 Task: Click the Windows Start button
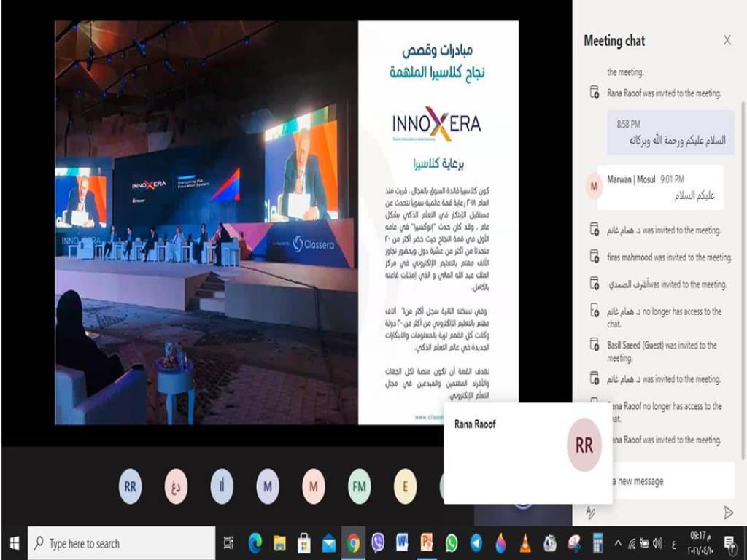pyautogui.click(x=13, y=543)
